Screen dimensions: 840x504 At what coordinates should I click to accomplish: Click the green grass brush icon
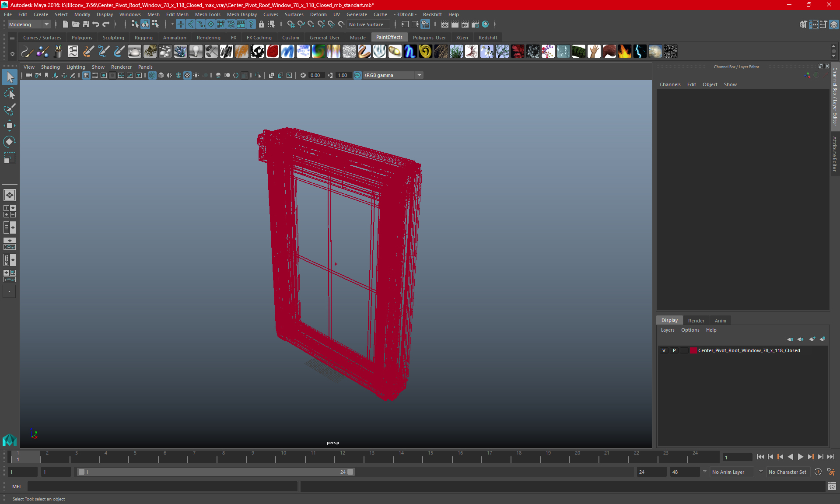(x=456, y=52)
